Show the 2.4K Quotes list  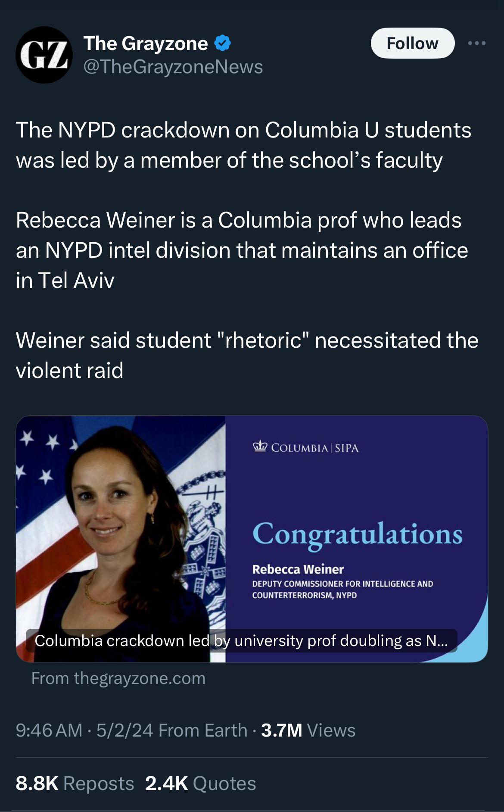(x=201, y=784)
